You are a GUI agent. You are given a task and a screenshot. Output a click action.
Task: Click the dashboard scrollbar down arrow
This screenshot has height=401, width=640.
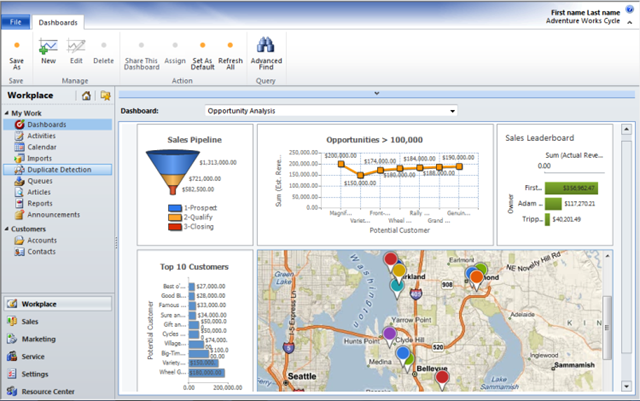pos(627,386)
